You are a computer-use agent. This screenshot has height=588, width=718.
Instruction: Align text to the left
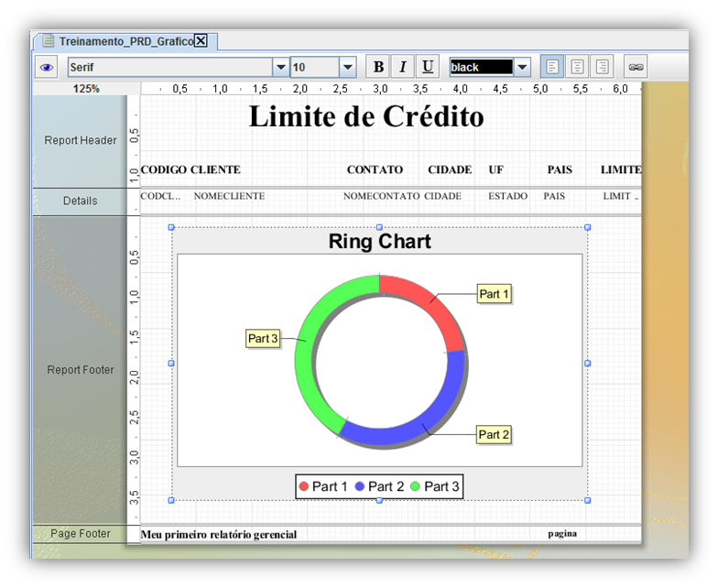[x=552, y=67]
